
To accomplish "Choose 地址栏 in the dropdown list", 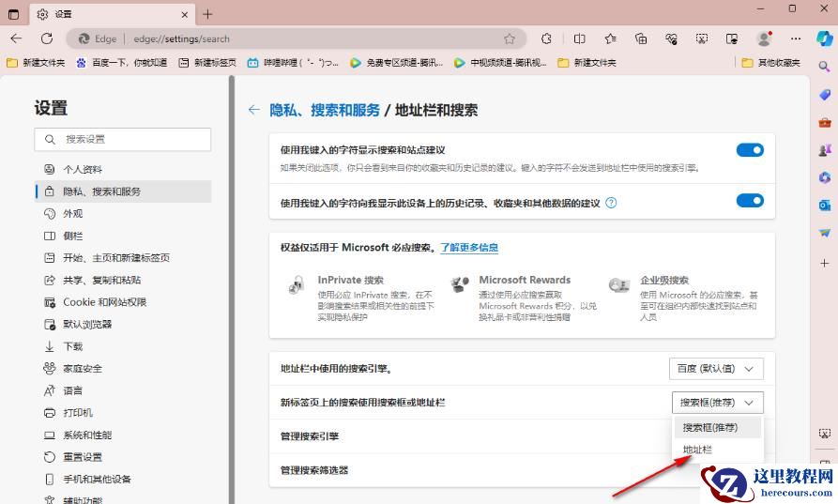I will pos(717,450).
